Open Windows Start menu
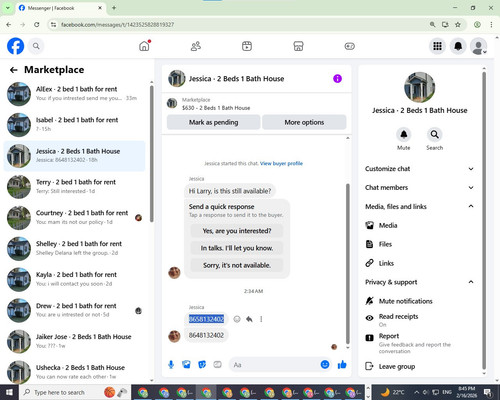The image size is (500, 400). point(9,392)
